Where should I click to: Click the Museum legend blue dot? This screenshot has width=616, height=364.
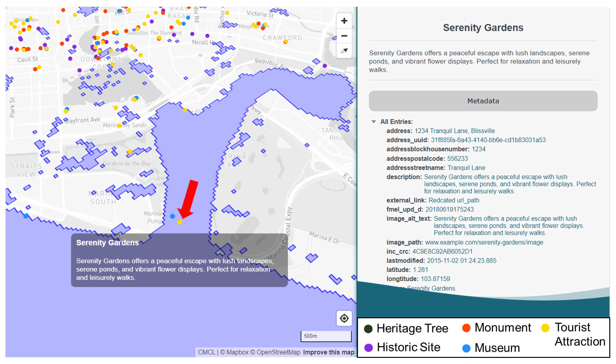(x=466, y=348)
